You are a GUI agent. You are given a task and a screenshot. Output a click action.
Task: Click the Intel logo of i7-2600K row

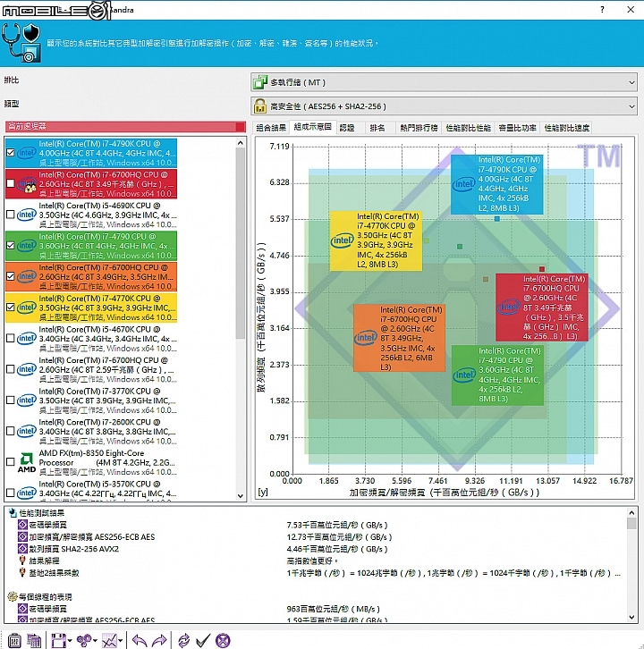click(27, 431)
